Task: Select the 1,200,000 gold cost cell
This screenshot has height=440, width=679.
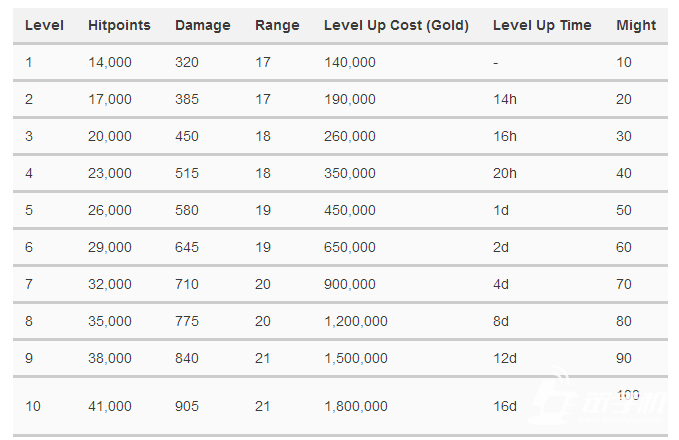Action: pyautogui.click(x=356, y=321)
